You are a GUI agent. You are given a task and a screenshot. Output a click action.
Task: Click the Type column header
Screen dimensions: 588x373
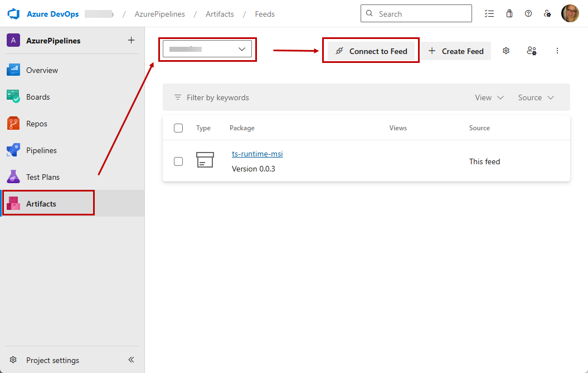[x=203, y=128]
